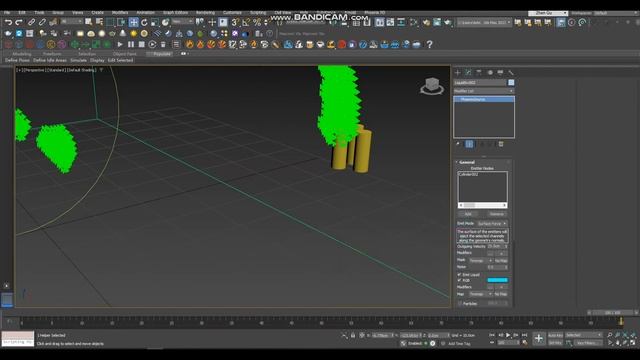Open the Edit menu

22,13
